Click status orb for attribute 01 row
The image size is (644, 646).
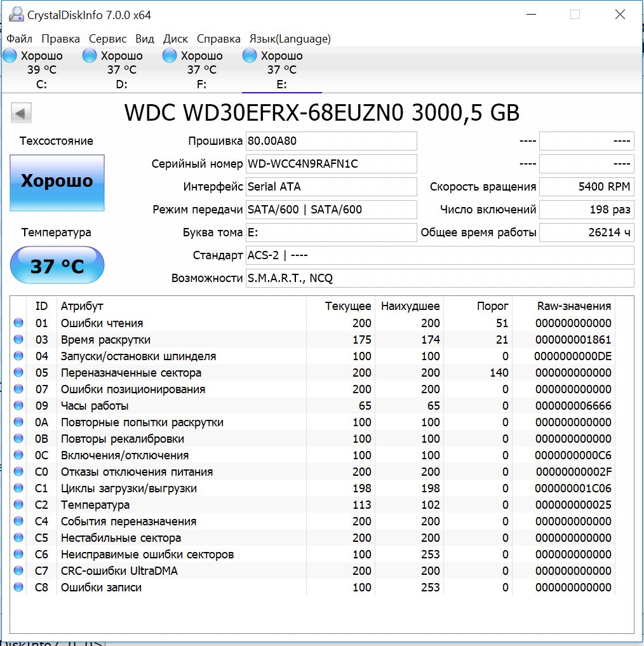[x=18, y=323]
